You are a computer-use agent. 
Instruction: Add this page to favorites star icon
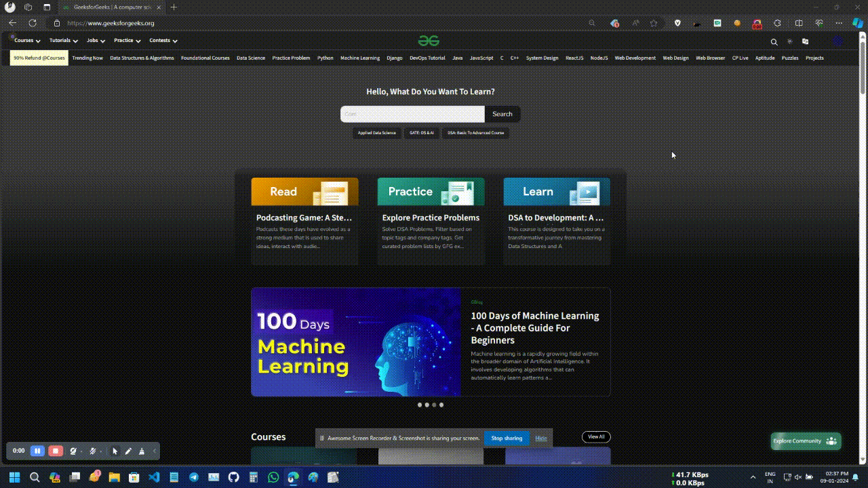pos(654,23)
